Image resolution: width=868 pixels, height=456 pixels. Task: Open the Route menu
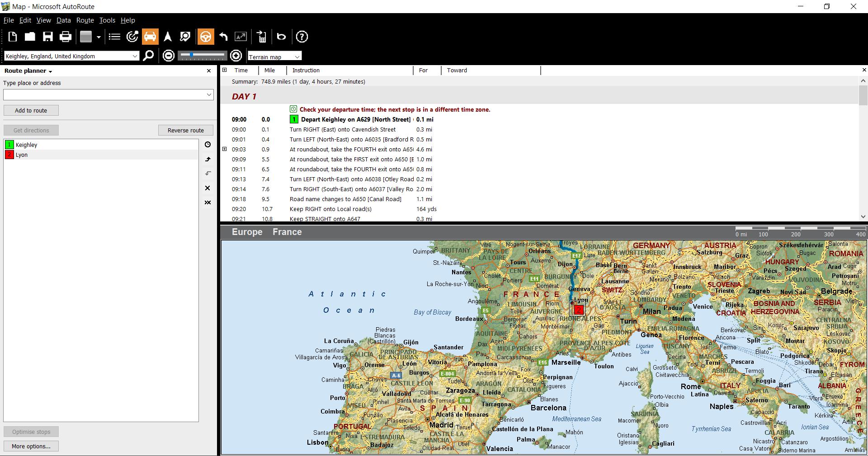[85, 20]
